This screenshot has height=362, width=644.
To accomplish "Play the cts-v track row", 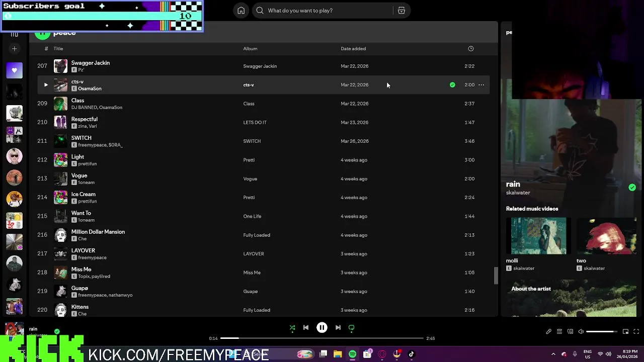I will click(46, 85).
